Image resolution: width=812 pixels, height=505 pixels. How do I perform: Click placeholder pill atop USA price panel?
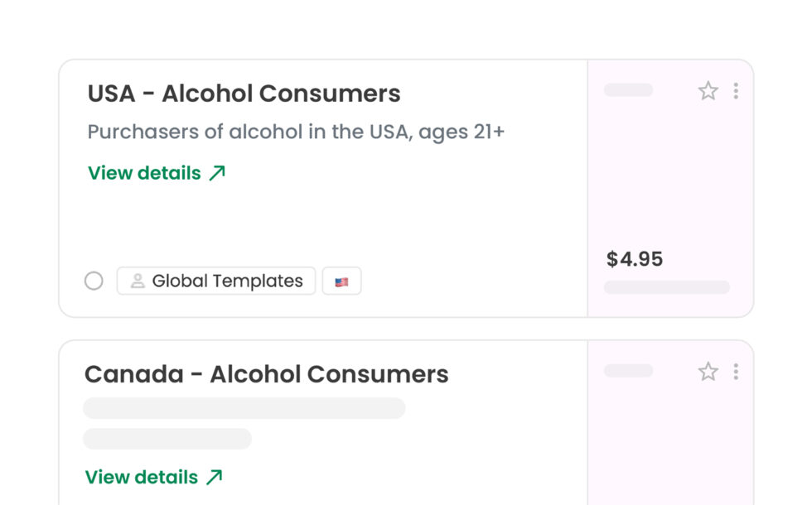(628, 89)
